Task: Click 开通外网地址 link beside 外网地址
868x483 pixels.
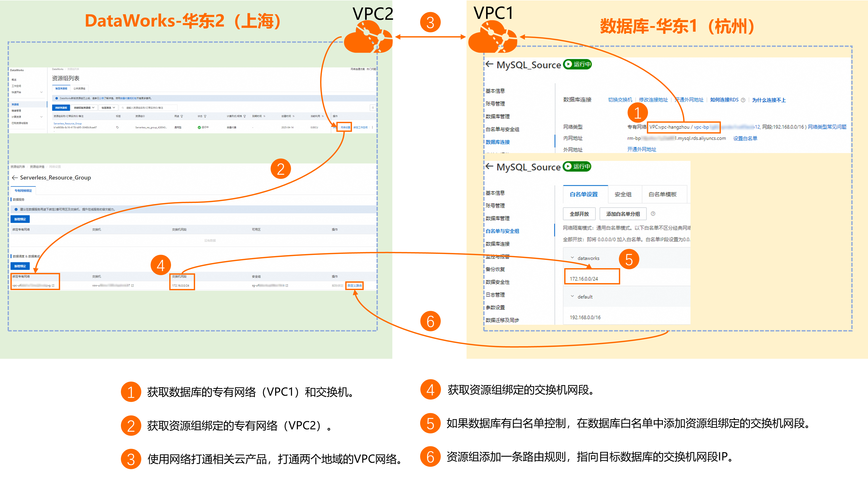Action: tap(642, 149)
